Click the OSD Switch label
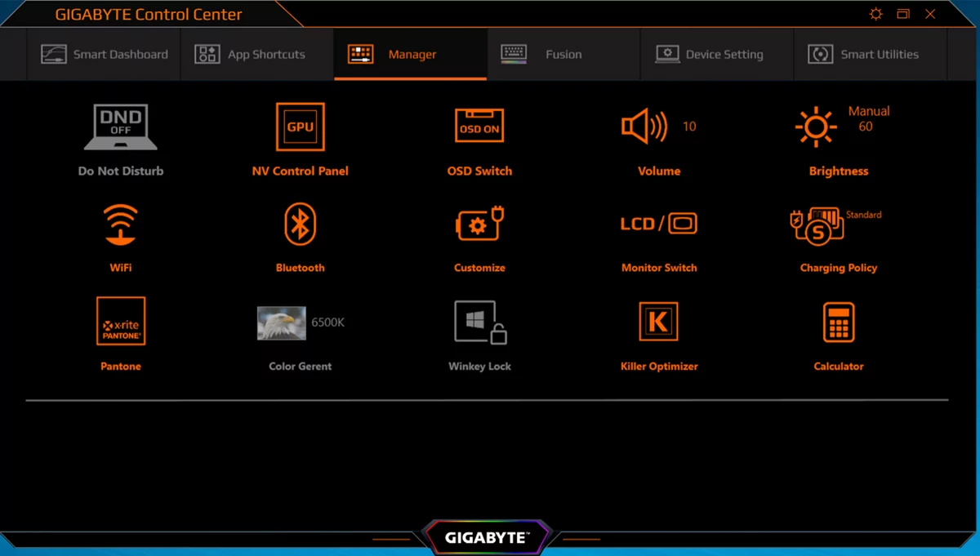Viewport: 980px width, 556px height. click(479, 171)
